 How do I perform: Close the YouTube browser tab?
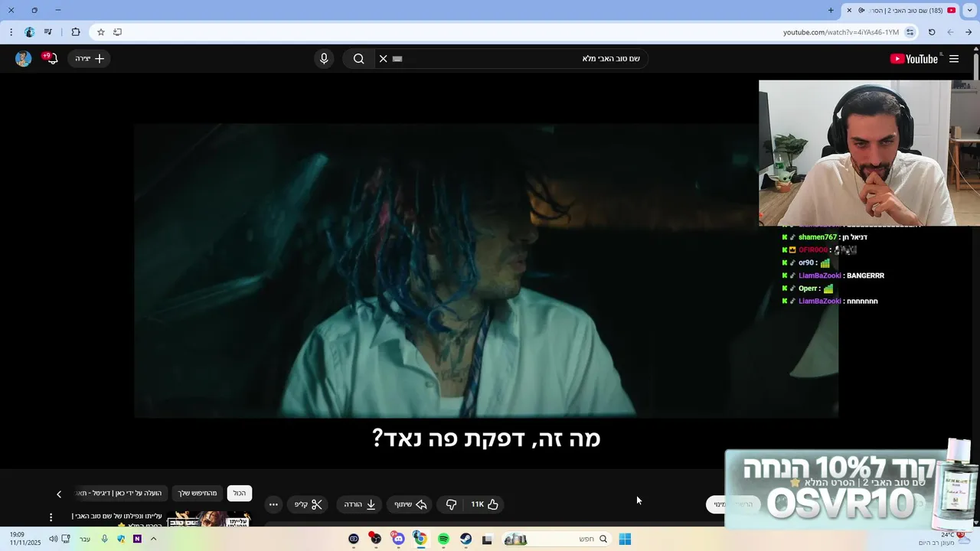(848, 10)
